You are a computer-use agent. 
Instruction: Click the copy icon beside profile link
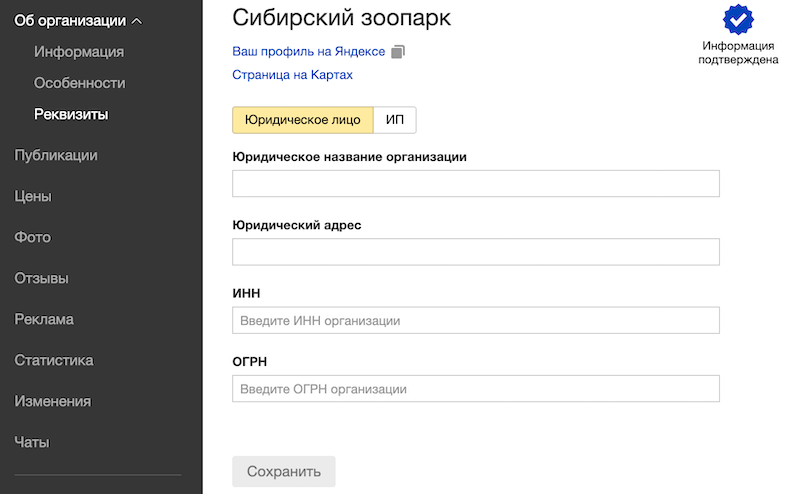pyautogui.click(x=398, y=52)
